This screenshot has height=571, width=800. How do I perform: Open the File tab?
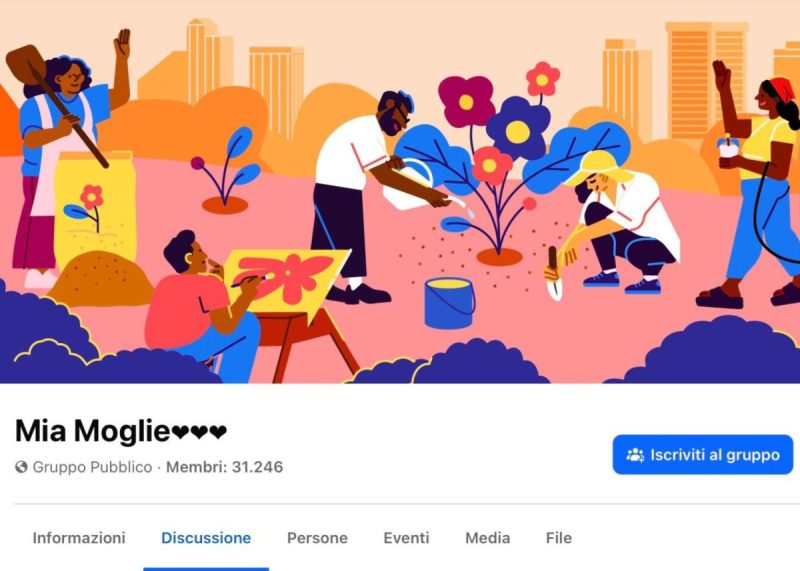click(x=559, y=538)
